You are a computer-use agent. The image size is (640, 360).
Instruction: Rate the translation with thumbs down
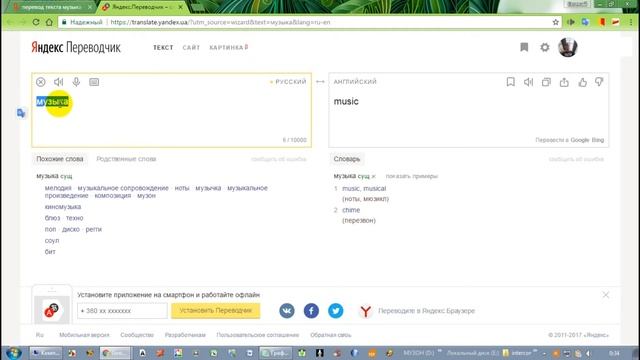coord(599,82)
